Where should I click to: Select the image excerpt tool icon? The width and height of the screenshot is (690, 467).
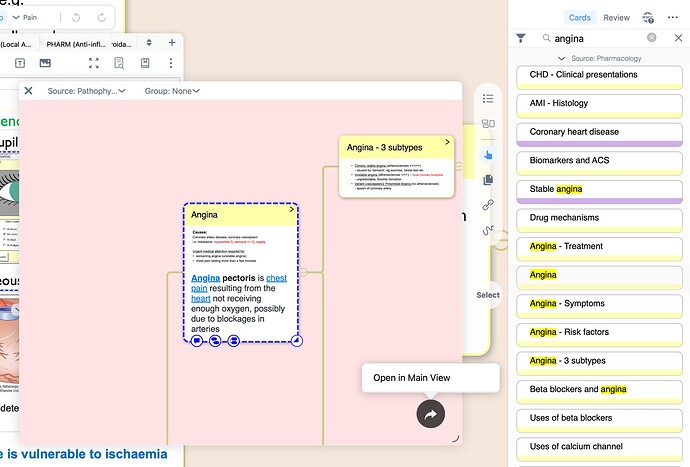pyautogui.click(x=45, y=63)
